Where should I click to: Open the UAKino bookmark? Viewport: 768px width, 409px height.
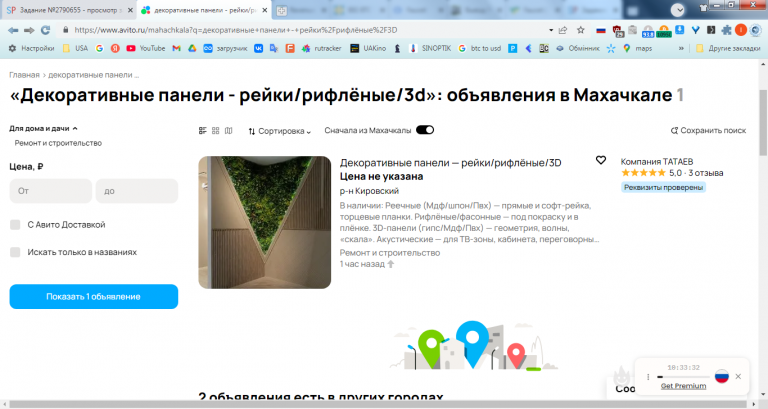[368, 48]
